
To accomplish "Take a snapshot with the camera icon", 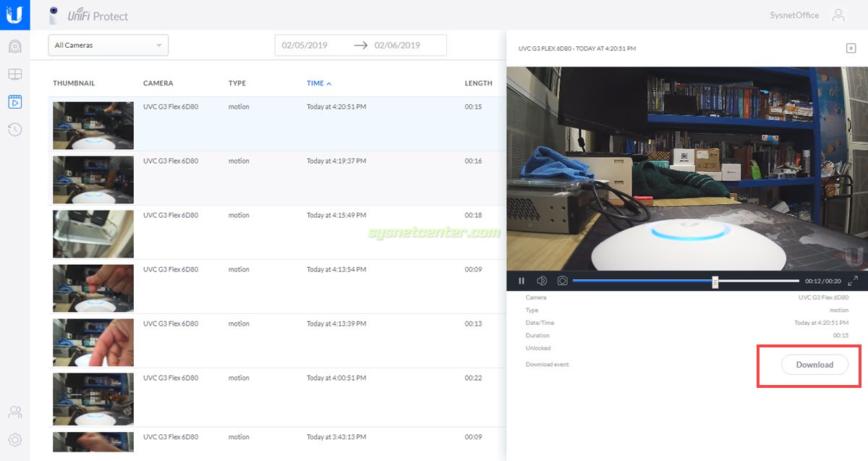I will tap(562, 281).
